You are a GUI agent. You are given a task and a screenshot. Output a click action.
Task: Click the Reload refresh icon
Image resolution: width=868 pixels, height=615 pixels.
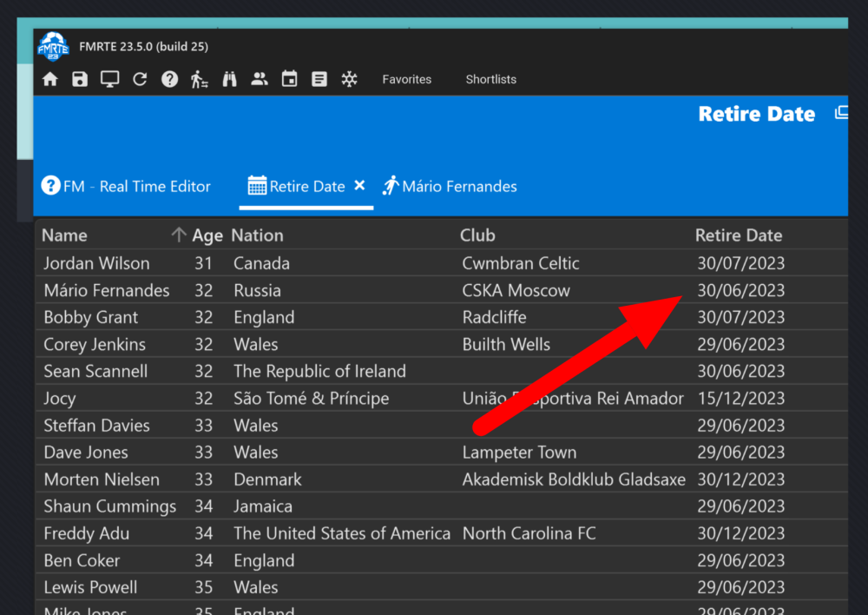pos(140,79)
